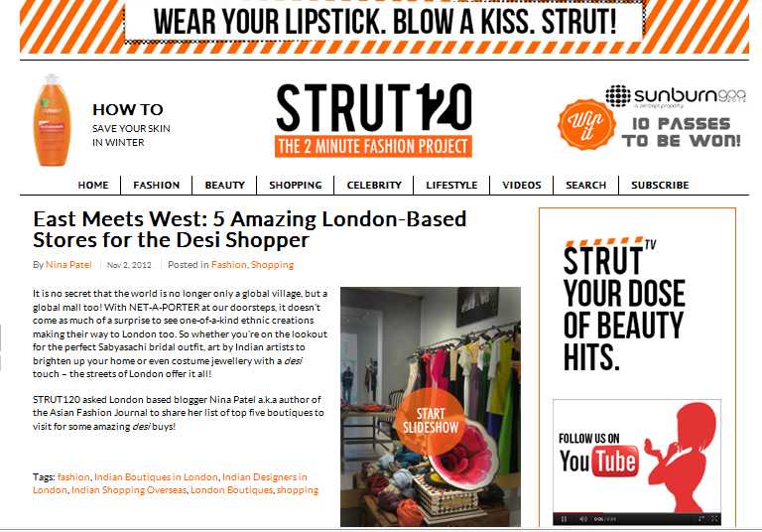762x532 pixels.
Task: Click the Garnier lotion bottle image
Action: [x=51, y=120]
